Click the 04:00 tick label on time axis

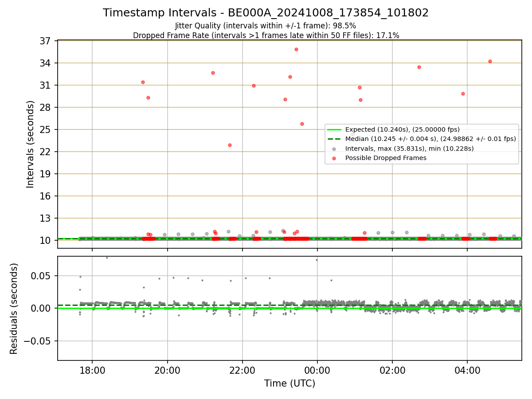pos(467,370)
